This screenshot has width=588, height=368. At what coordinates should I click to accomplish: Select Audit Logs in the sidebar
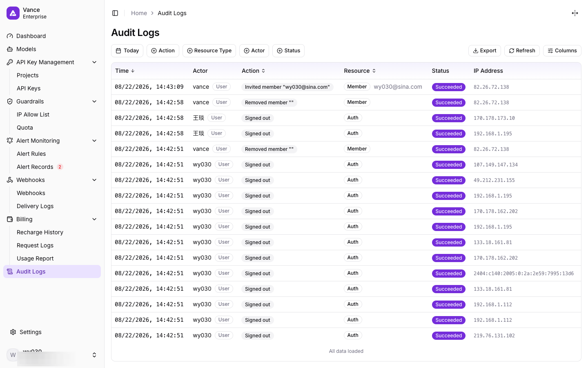tap(52, 272)
